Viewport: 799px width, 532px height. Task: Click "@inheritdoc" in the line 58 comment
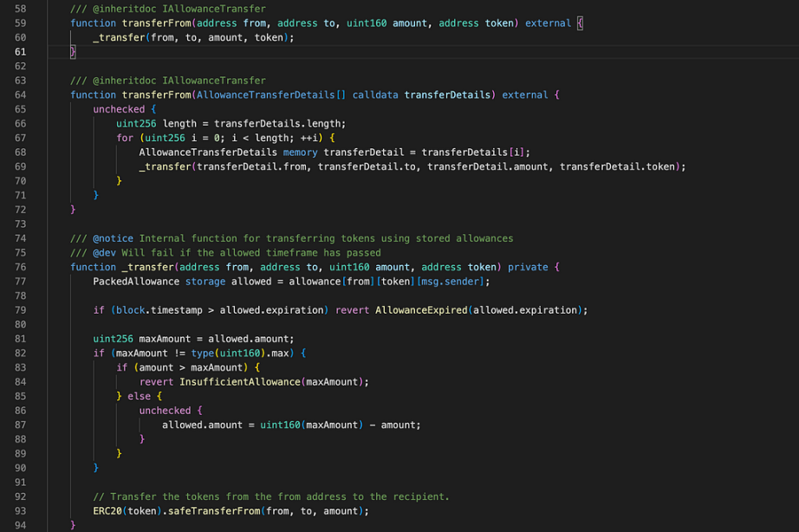coord(124,9)
